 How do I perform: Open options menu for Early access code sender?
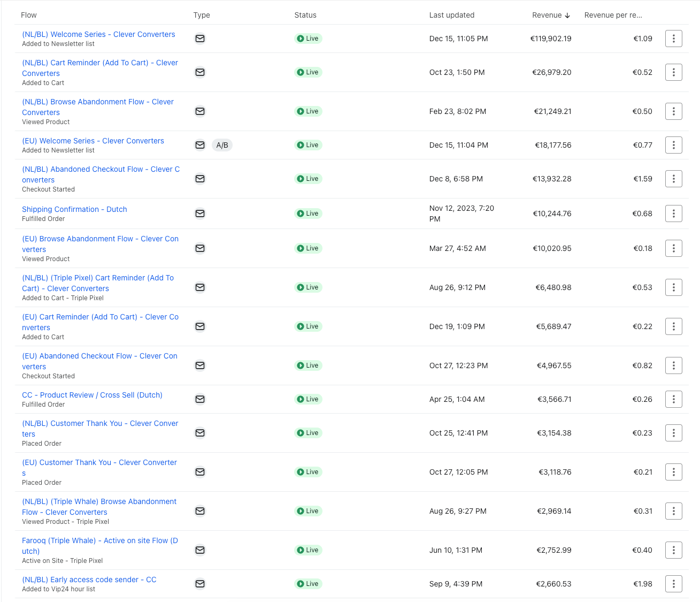(674, 584)
